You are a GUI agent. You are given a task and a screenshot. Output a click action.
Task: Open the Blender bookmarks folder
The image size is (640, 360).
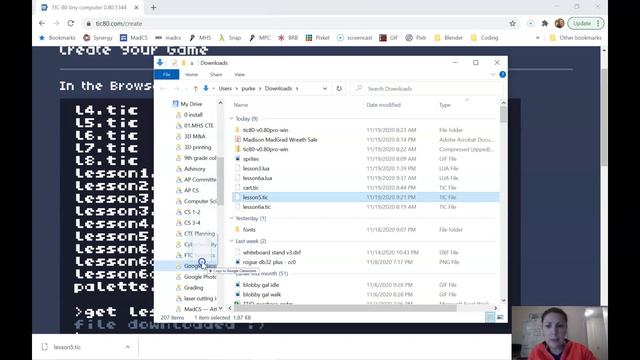click(449, 38)
